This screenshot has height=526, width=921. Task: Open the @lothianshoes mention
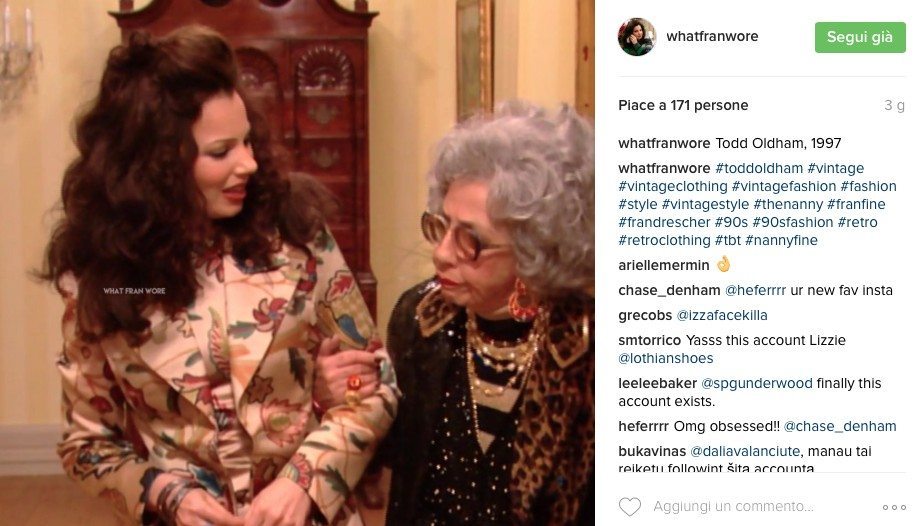[665, 358]
